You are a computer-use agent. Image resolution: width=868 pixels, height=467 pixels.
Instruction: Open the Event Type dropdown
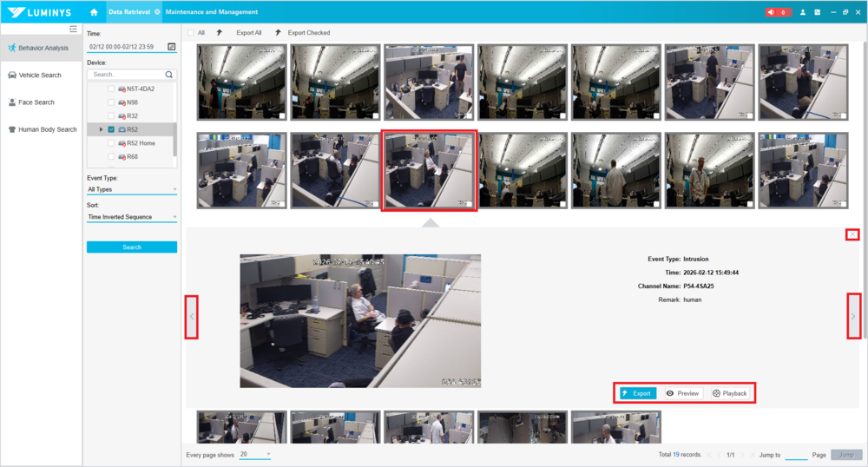tap(132, 189)
